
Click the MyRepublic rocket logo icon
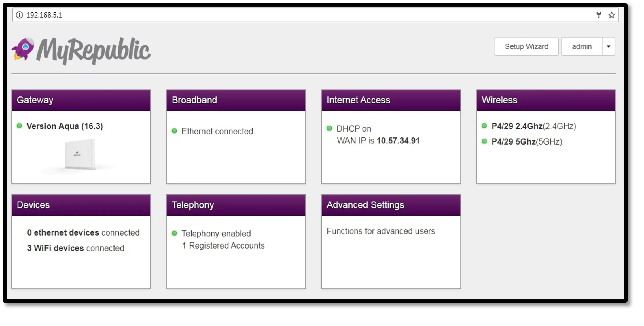point(23,49)
